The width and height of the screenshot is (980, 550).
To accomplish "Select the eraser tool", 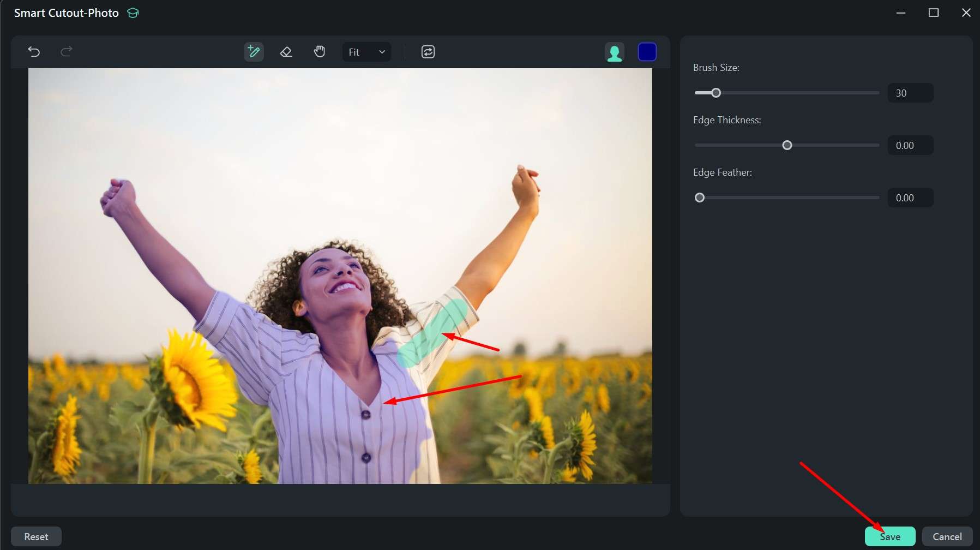I will pos(286,52).
